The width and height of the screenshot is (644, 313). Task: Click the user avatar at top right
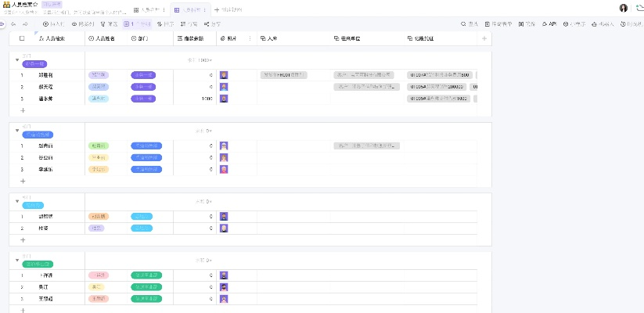pos(624,8)
